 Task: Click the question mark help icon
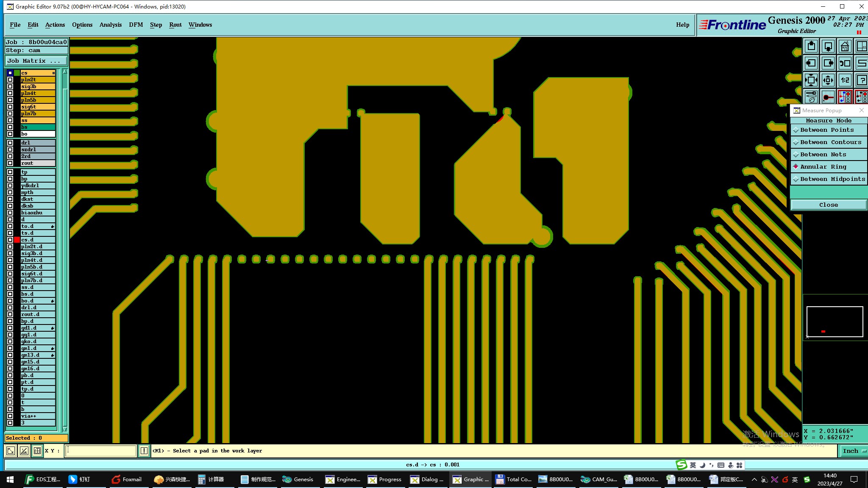tap(862, 80)
